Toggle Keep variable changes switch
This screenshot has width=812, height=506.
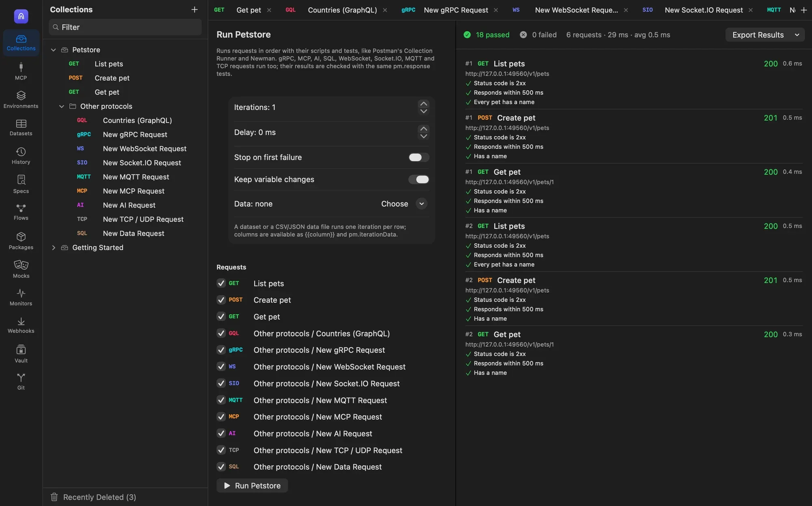point(419,179)
